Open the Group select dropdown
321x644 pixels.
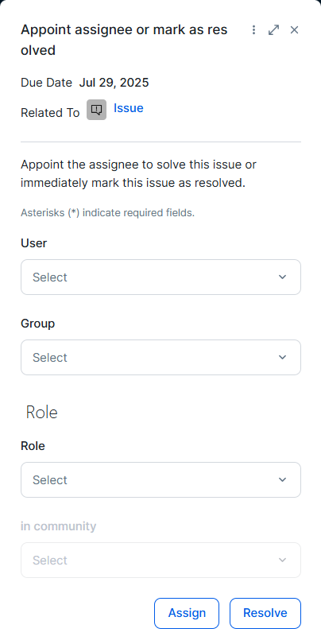pyautogui.click(x=161, y=357)
